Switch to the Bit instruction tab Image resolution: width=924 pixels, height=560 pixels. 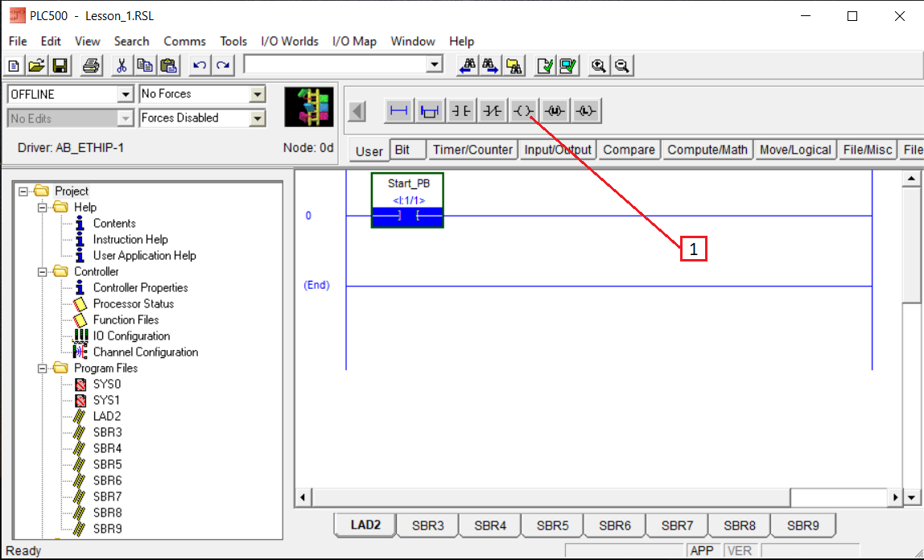tap(407, 150)
